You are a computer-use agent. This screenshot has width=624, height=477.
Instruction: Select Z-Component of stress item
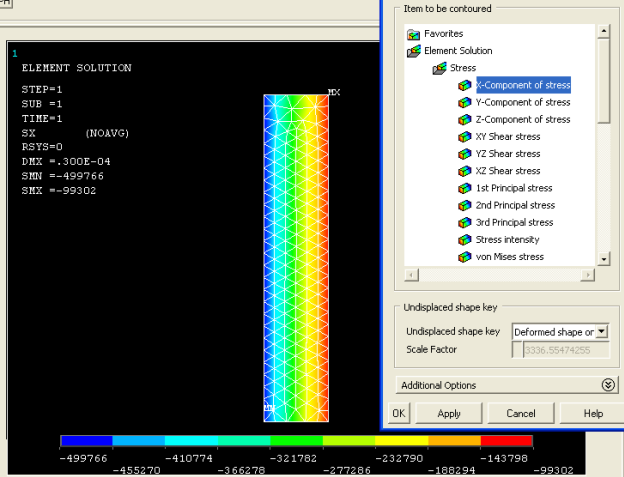[x=522, y=119]
